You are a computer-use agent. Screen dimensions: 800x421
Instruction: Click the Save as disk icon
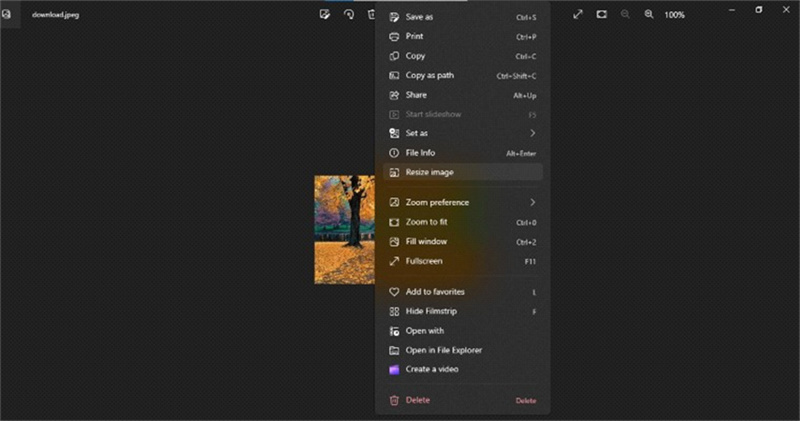394,17
